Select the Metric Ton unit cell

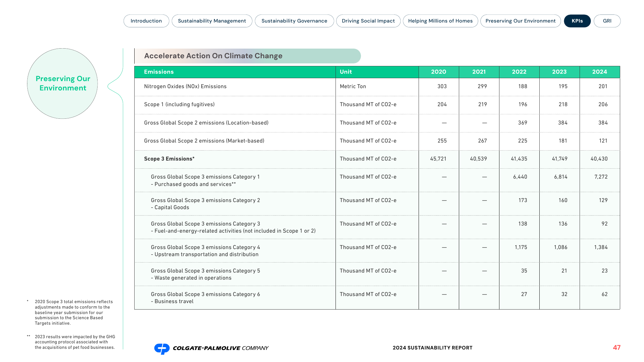pos(353,87)
